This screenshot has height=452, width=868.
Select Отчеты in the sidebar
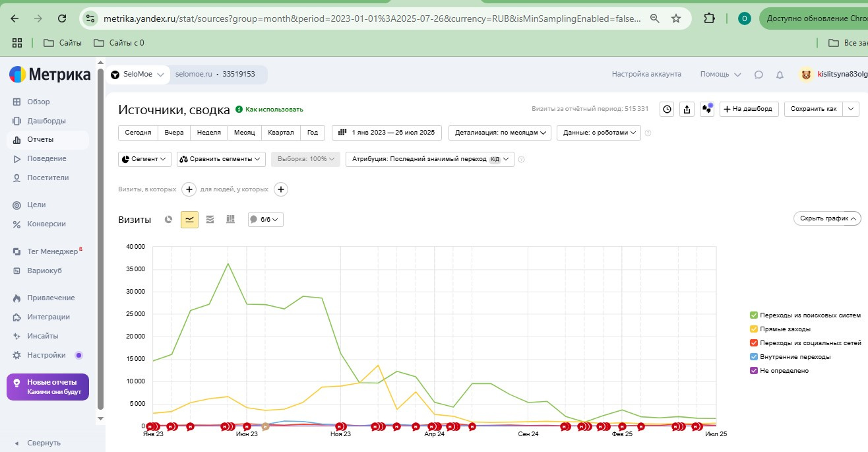click(40, 140)
